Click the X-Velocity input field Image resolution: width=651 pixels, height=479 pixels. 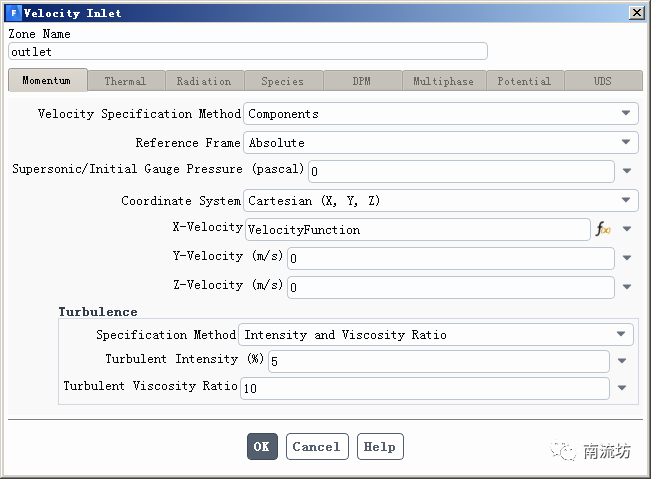[417, 230]
